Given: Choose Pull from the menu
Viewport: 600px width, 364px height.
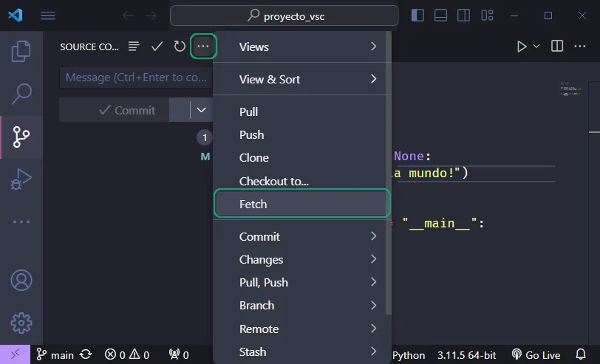Looking at the screenshot, I should [x=249, y=111].
